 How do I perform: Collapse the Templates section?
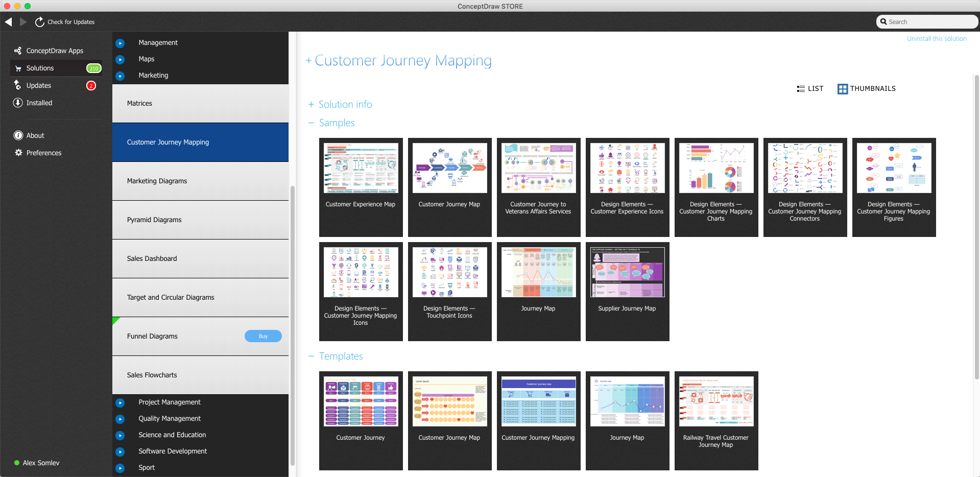click(311, 356)
